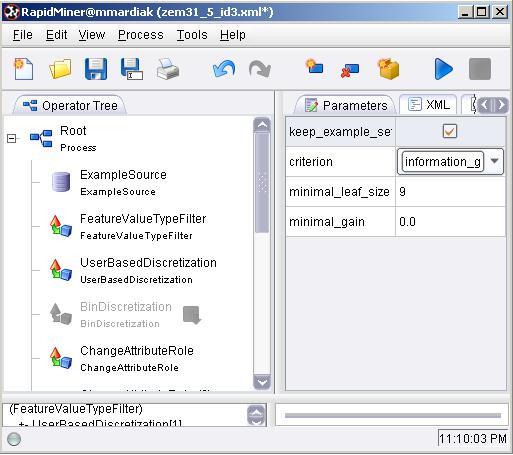Collapse the Root node in the tree
The width and height of the screenshot is (513, 455).
11,138
